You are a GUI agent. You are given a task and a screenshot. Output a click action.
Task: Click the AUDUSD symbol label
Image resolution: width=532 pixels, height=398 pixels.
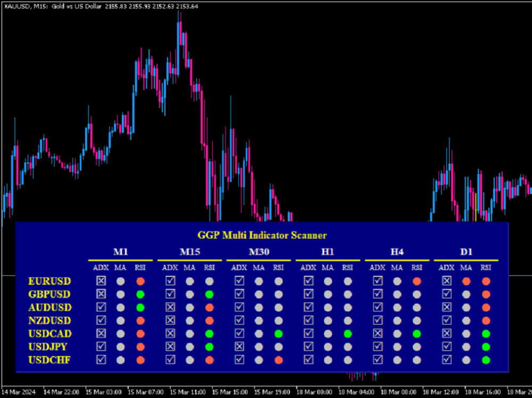(50, 308)
